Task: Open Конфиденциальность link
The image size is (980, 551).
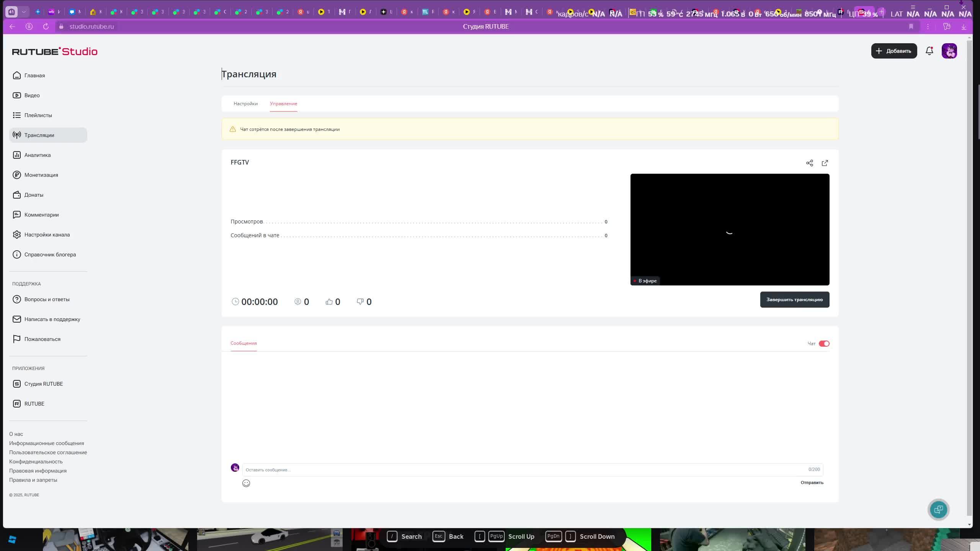Action: 36,461
